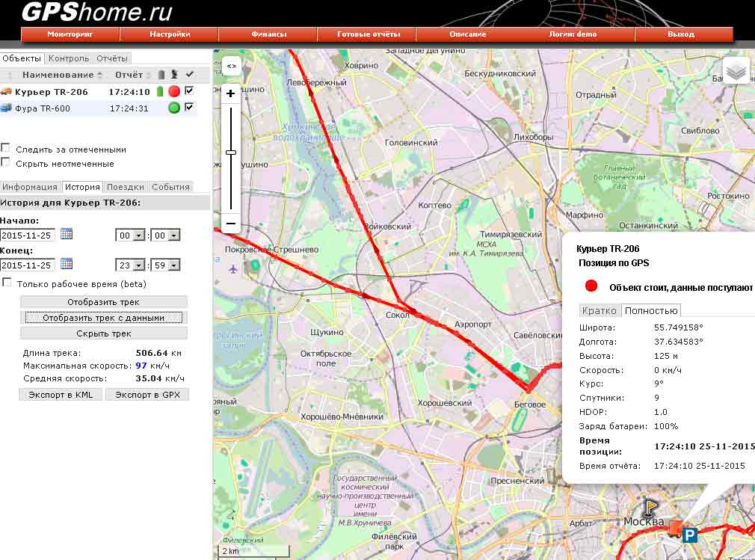This screenshot has height=560, width=755.
Task: Open calendar picker for Конец date
Action: click(x=67, y=264)
